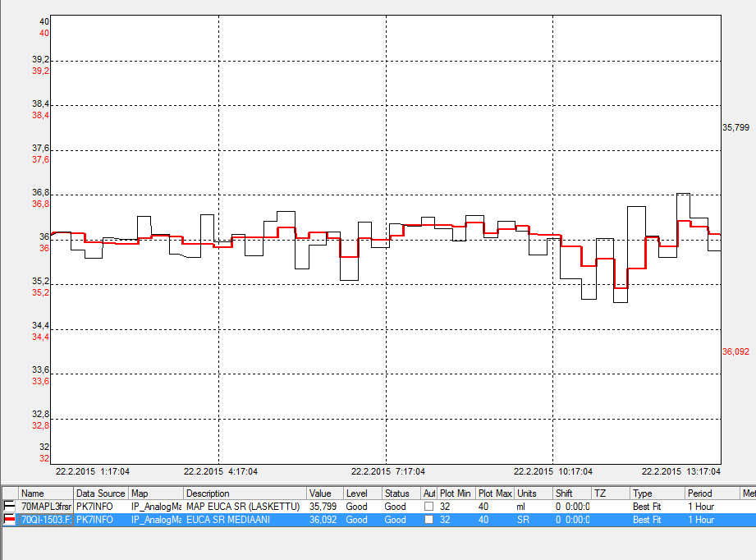Viewport: 756px width, 560px height.
Task: Click value 36,092 in table
Action: pyautogui.click(x=323, y=520)
